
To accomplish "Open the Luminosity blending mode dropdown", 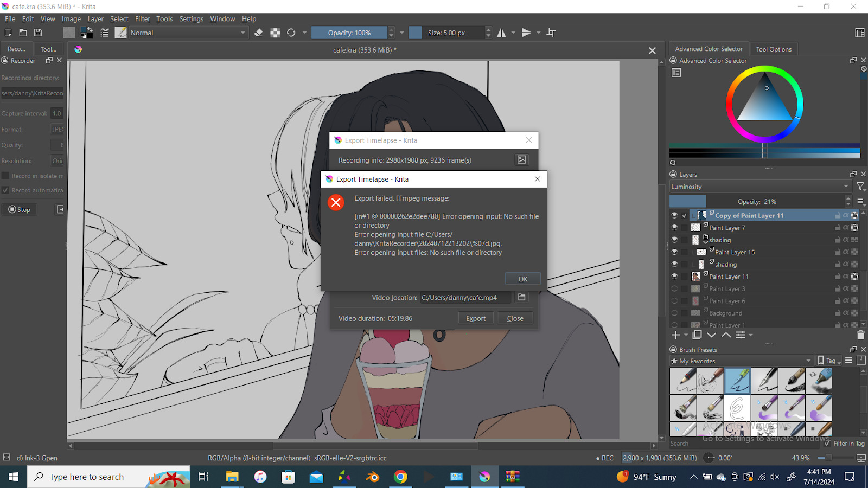I will (759, 187).
